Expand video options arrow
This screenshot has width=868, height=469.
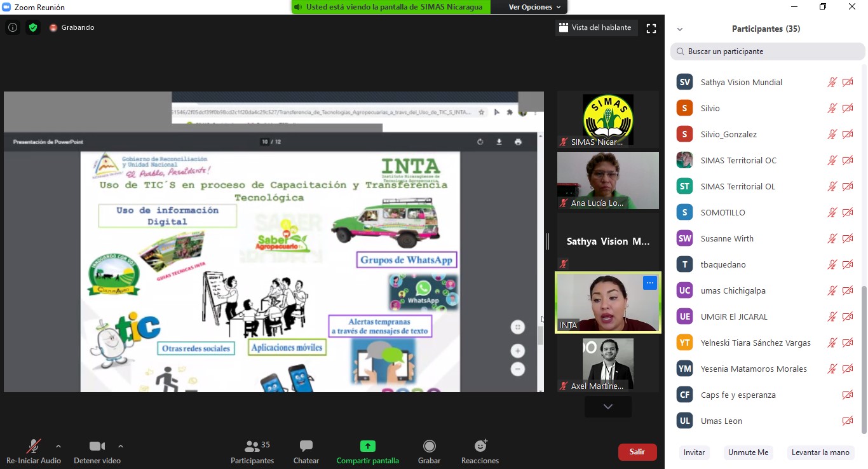pos(121,446)
